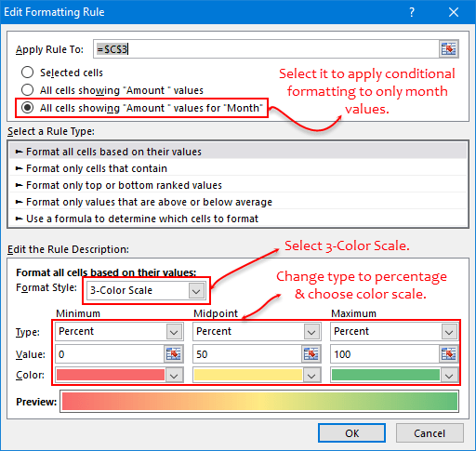Click the yellow Midpoint color swatch
The width and height of the screenshot is (476, 451).
point(248,375)
